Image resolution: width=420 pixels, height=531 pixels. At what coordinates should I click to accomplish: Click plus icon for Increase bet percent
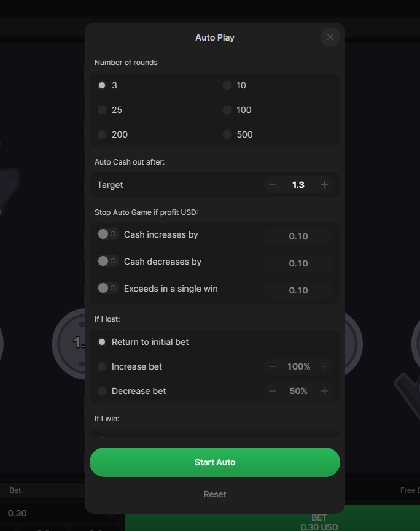324,366
